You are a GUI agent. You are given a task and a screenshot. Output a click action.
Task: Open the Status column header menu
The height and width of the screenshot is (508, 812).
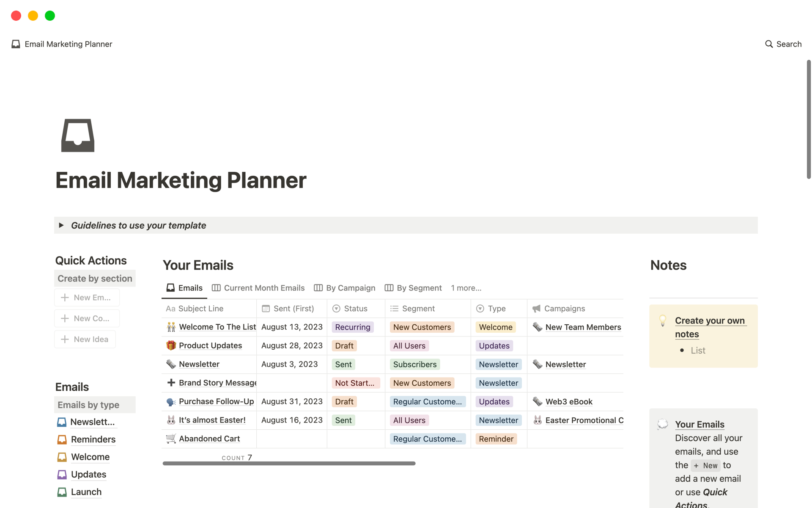click(x=355, y=309)
